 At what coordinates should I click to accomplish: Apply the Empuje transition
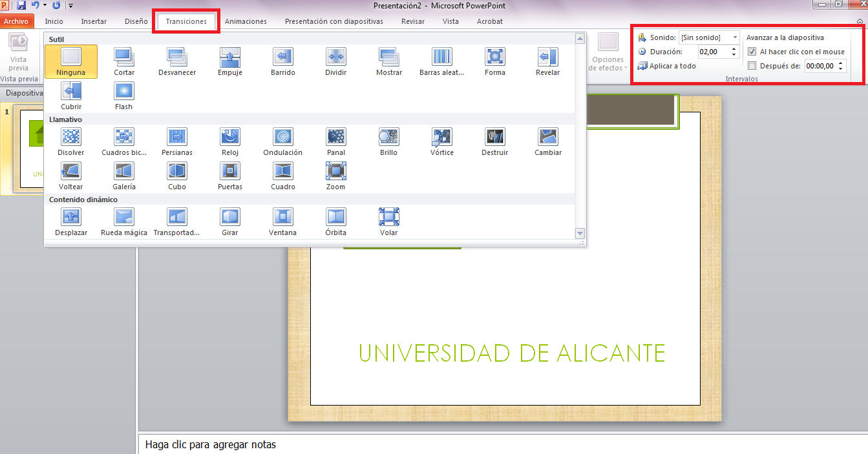point(230,61)
